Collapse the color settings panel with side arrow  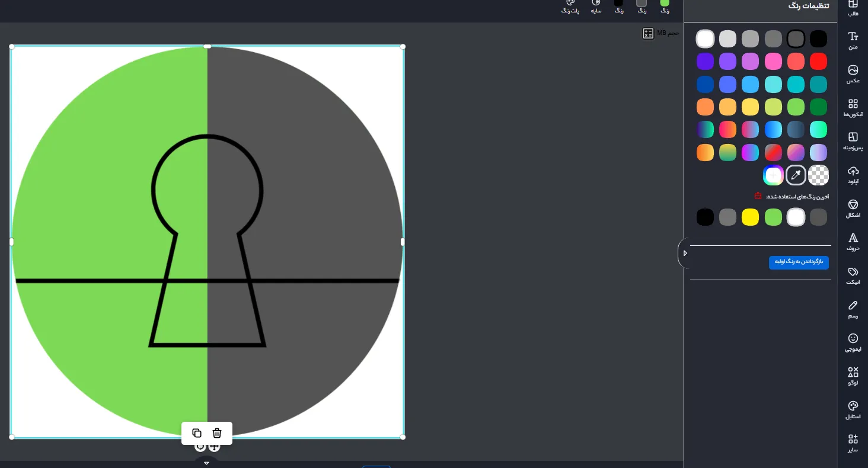tap(685, 253)
